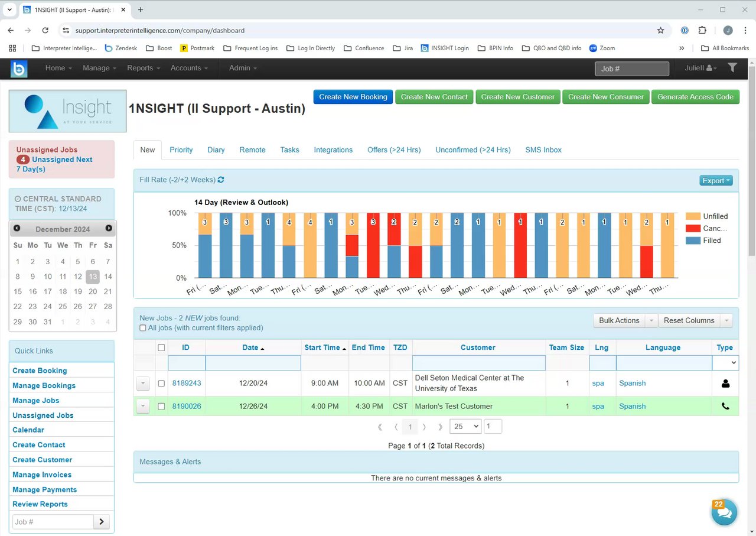The image size is (756, 536).
Task: Open the live chat bubble icon
Action: tap(724, 512)
